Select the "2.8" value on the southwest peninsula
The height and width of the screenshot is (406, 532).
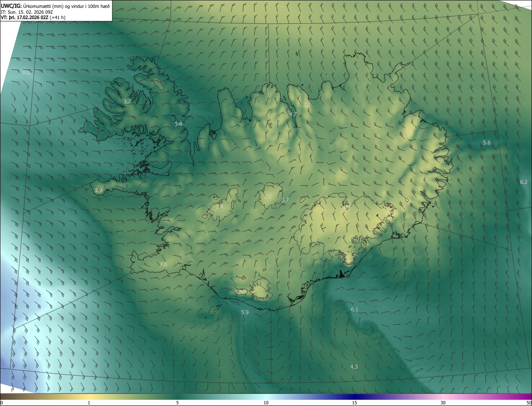(163, 264)
